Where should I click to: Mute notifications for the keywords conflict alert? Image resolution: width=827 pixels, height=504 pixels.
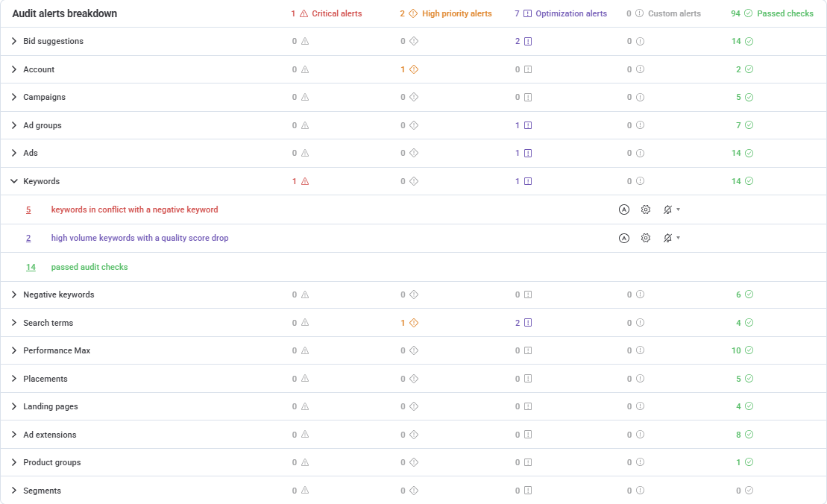667,210
